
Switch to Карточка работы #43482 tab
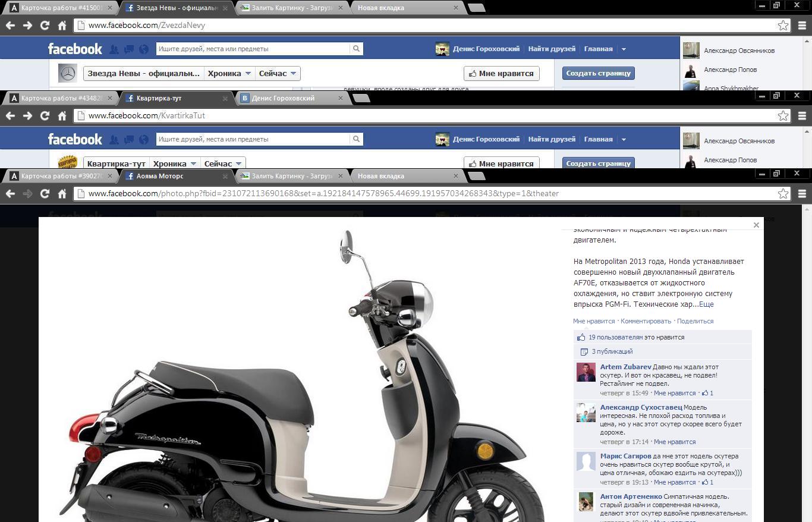pyautogui.click(x=61, y=98)
